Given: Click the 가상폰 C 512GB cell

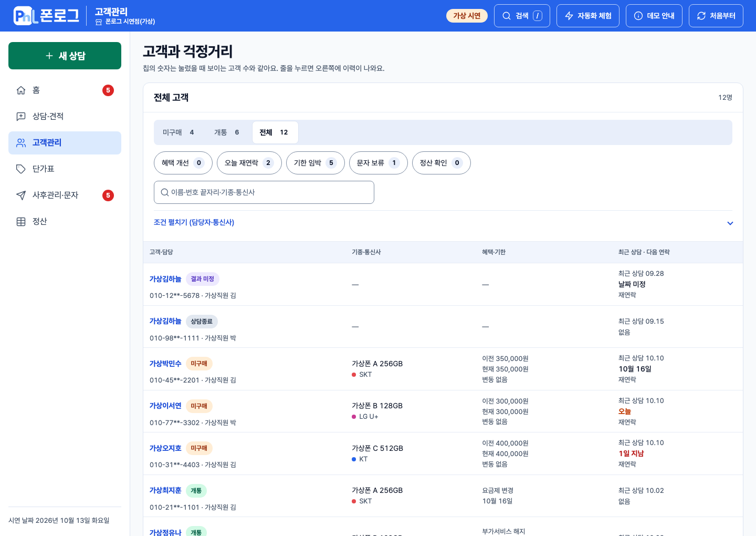Looking at the screenshot, I should coord(377,448).
